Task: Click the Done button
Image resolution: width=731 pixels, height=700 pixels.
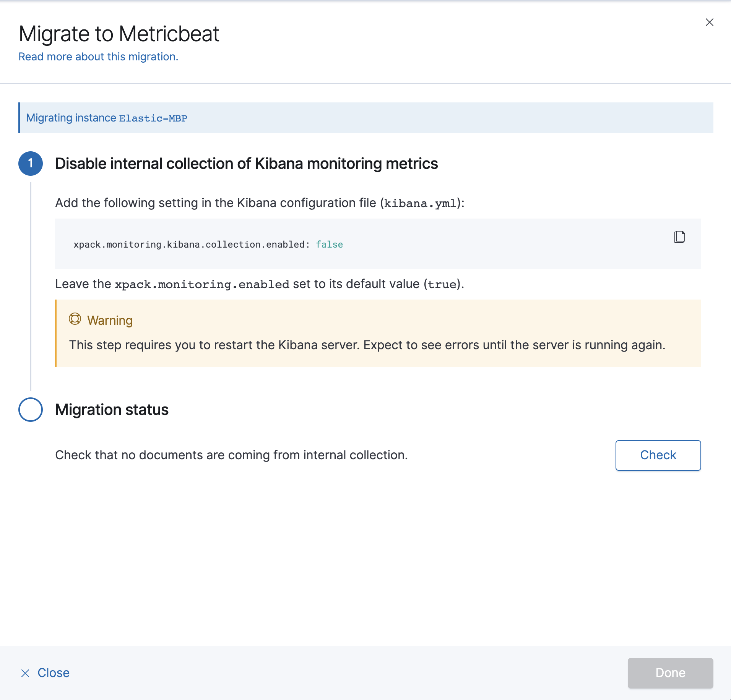Action: point(670,673)
